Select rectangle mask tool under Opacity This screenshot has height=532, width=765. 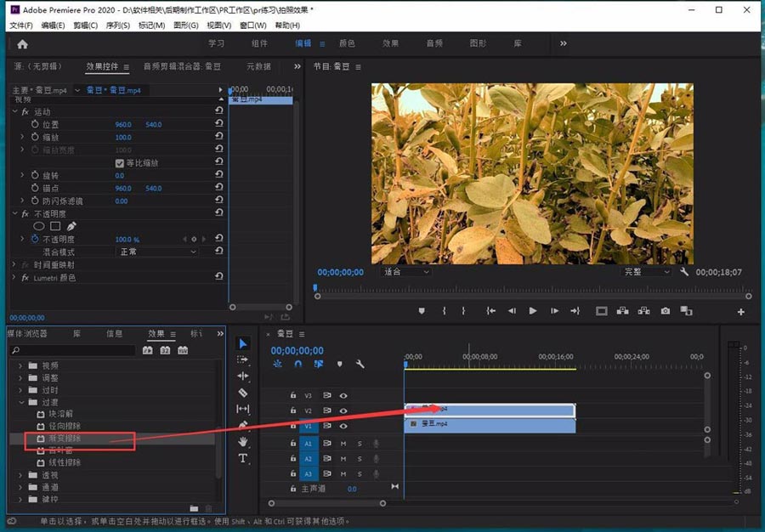[55, 226]
